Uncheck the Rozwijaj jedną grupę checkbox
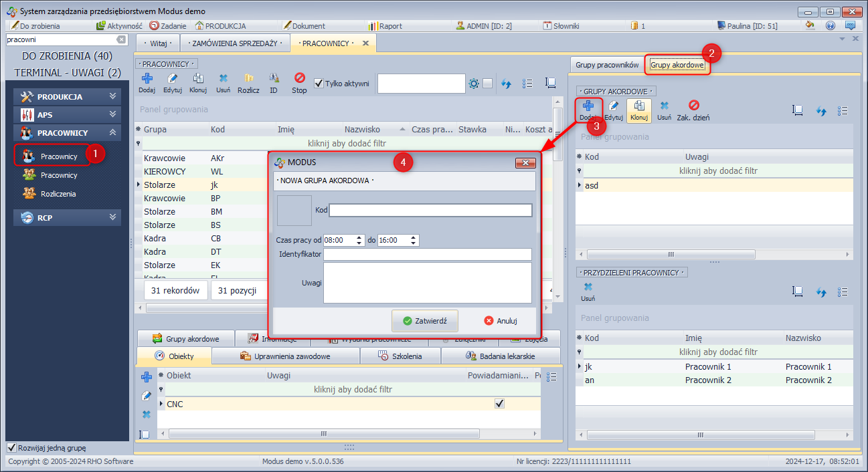Viewport: 868px width, 472px height. [11, 447]
